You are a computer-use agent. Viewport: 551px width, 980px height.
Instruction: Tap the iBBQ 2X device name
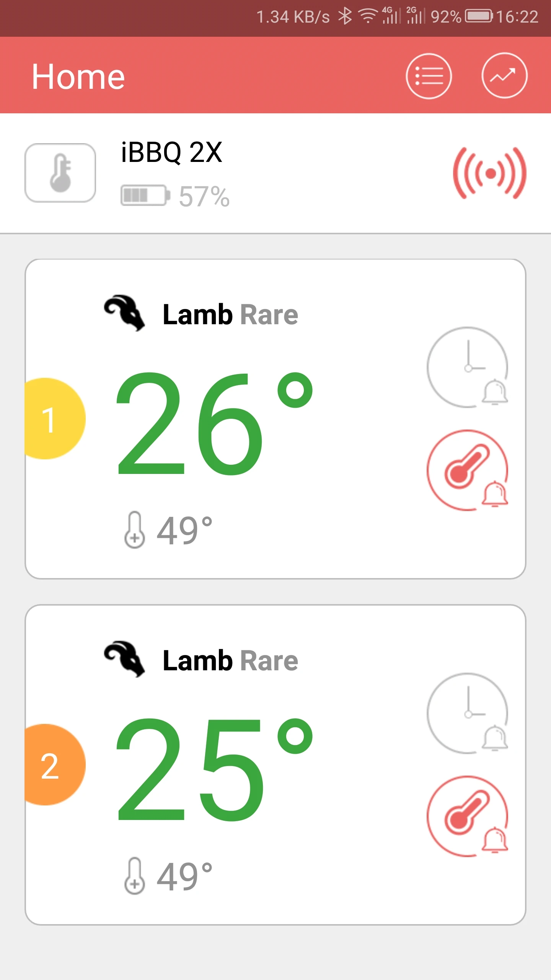coord(171,152)
